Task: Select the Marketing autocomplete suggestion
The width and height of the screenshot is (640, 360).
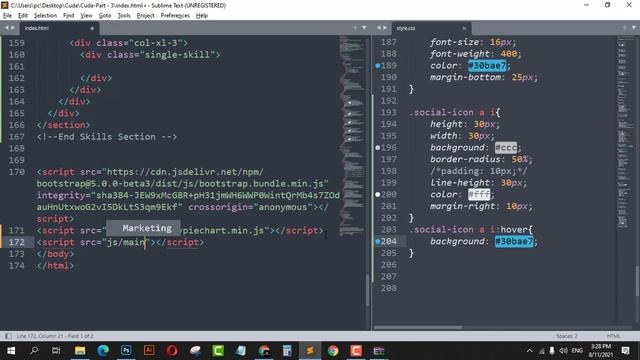Action: [x=143, y=228]
